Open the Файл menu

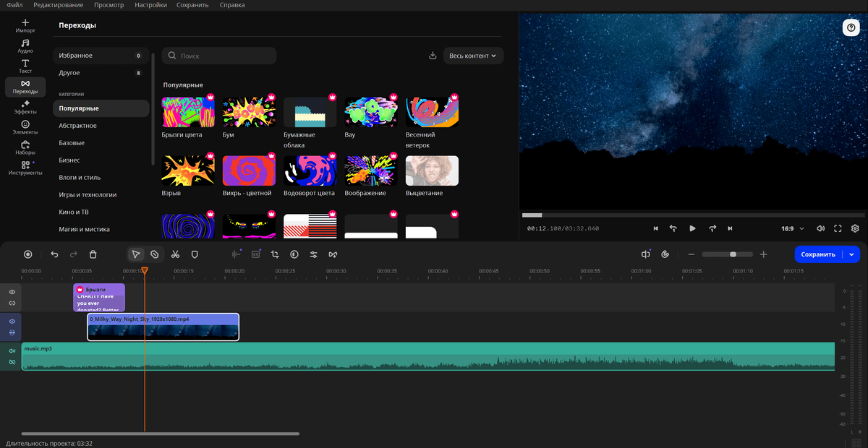14,5
